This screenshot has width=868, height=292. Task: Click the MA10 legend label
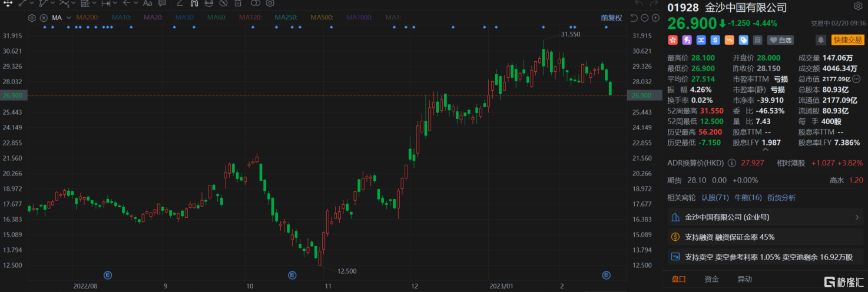click(x=121, y=18)
